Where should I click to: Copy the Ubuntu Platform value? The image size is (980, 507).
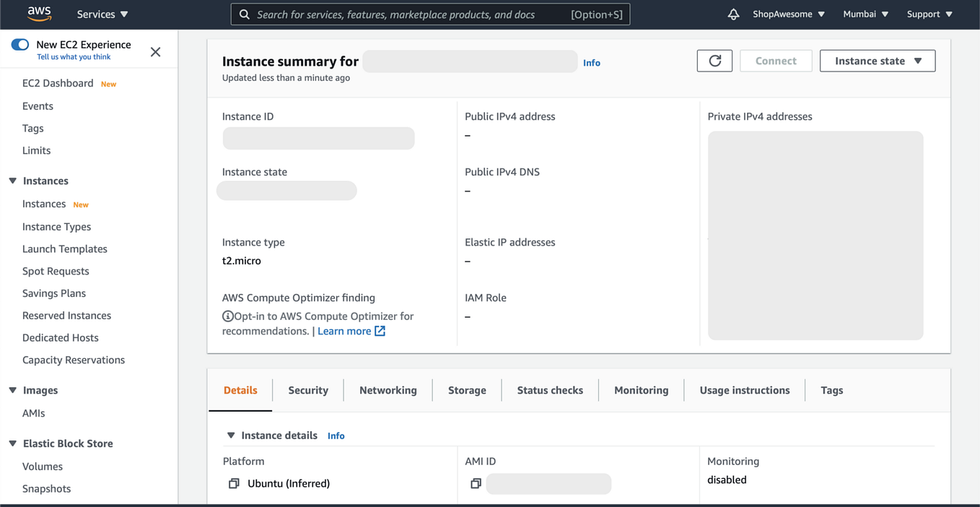pyautogui.click(x=234, y=483)
